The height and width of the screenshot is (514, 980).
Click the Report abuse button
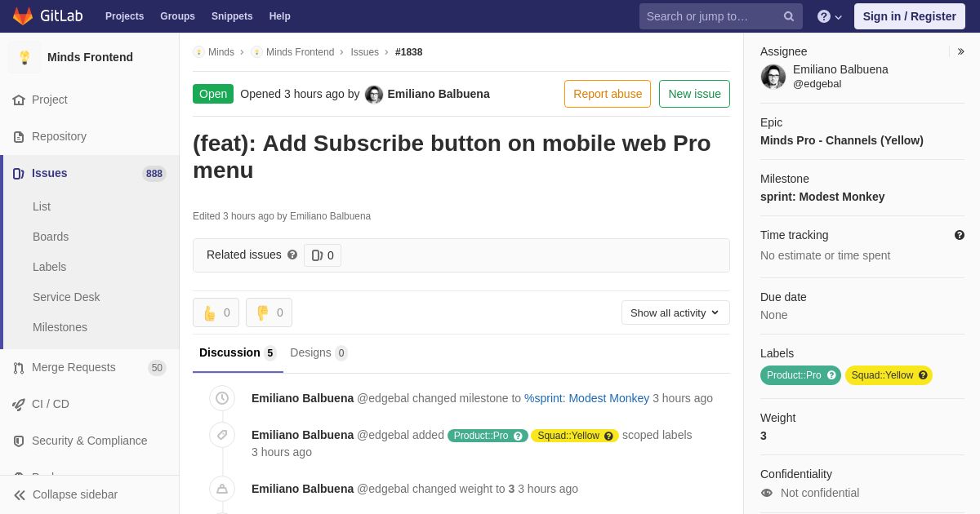pos(608,94)
